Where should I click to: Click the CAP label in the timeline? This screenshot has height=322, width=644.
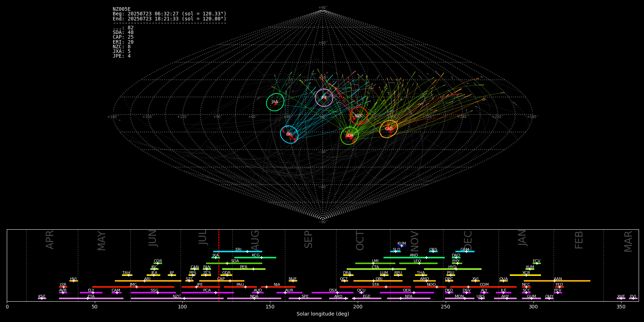(x=221, y=279)
